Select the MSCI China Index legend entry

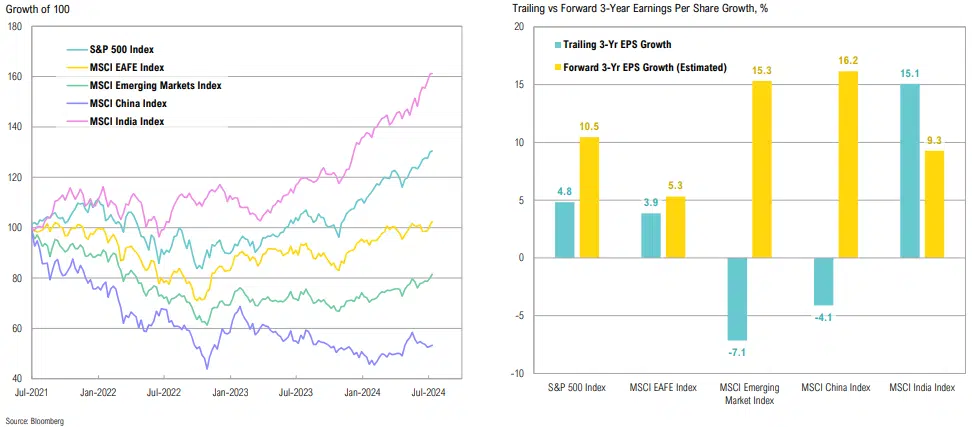pos(128,104)
